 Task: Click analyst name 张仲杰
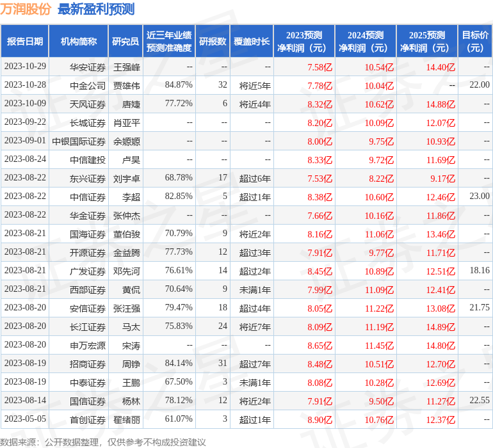126,215
